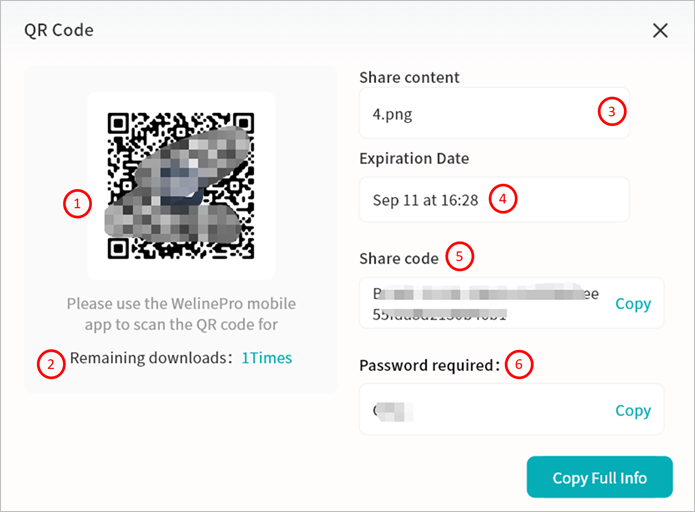Click the red marker number 1
The width and height of the screenshot is (695, 512).
coord(76,205)
